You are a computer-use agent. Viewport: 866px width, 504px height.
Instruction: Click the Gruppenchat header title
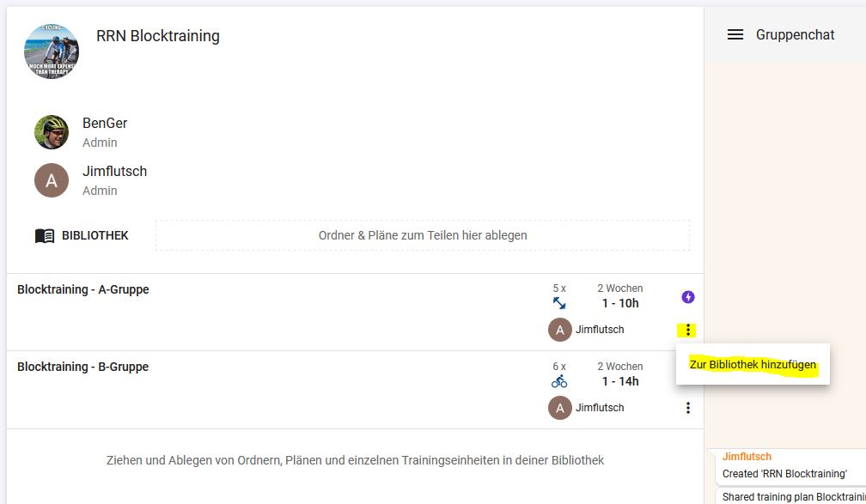coord(795,35)
